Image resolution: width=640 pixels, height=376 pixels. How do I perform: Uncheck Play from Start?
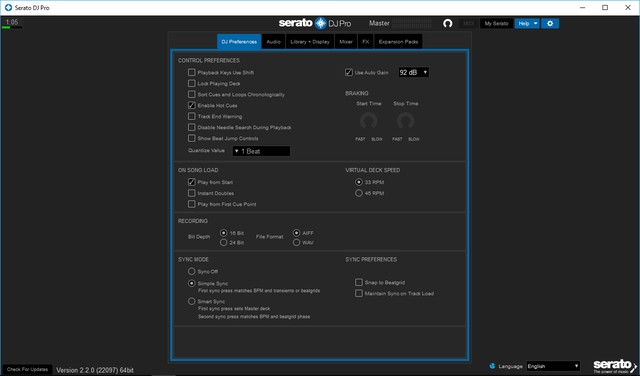tap(191, 182)
